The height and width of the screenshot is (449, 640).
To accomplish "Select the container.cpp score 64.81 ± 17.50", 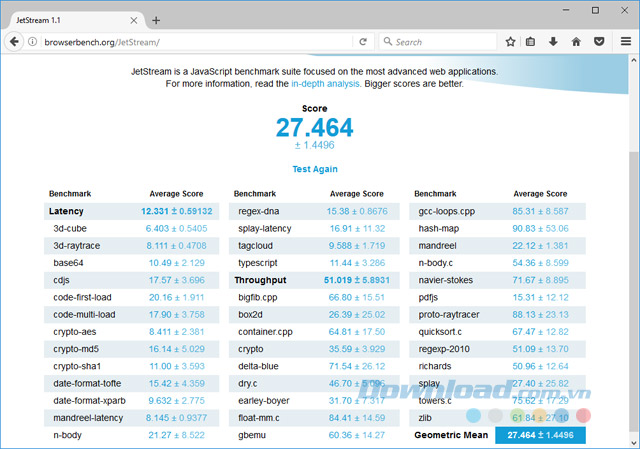I will tap(357, 332).
